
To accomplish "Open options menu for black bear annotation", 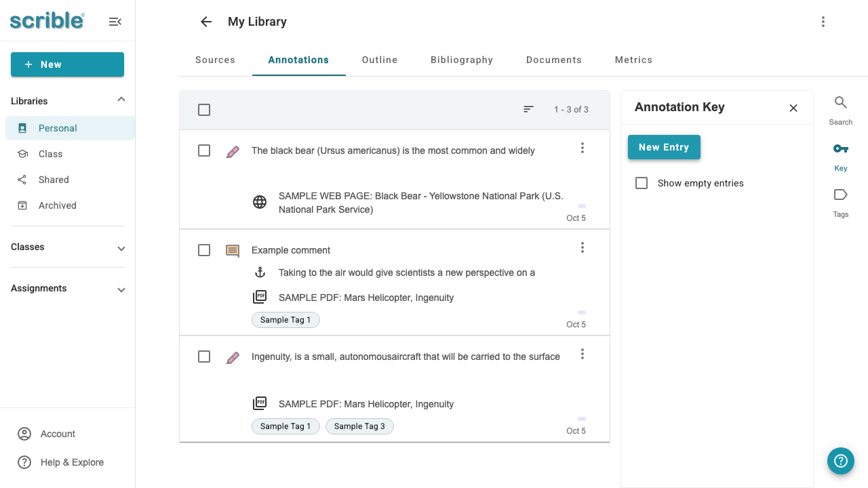I will coord(583,148).
